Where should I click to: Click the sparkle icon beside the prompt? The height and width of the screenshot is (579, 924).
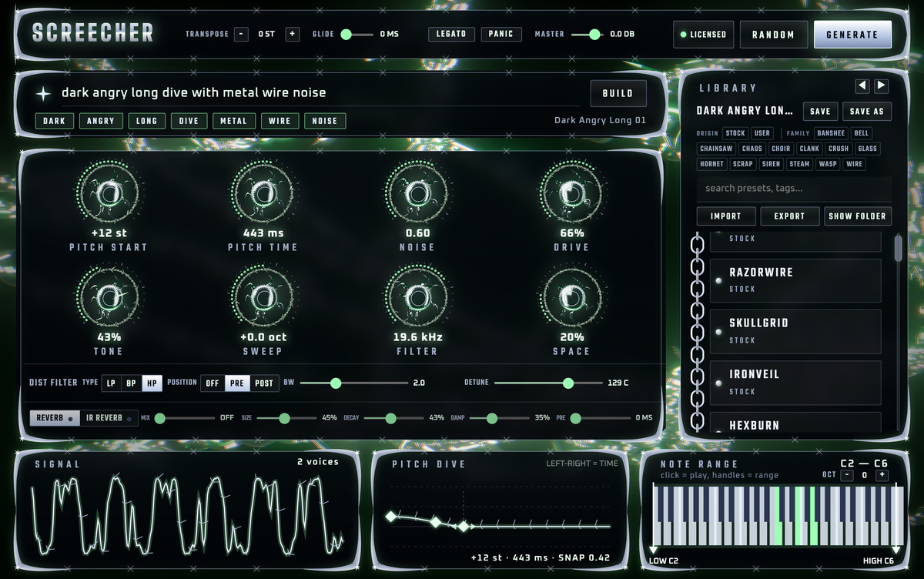tap(44, 93)
